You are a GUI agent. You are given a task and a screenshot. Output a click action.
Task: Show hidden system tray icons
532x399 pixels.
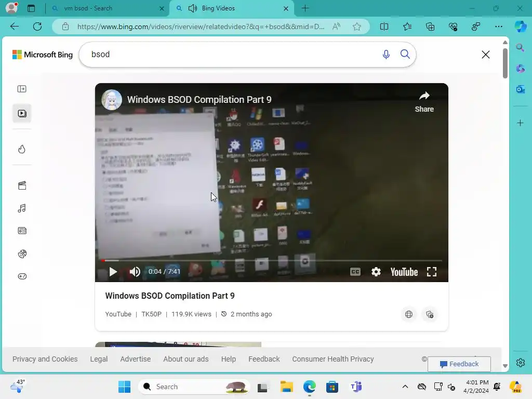pos(405,387)
